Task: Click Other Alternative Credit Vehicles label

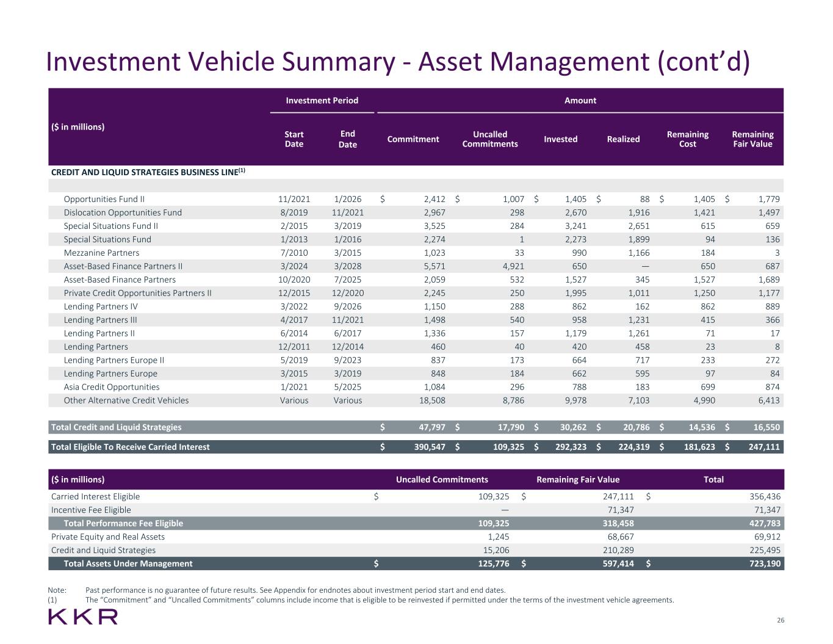Action: coord(126,400)
